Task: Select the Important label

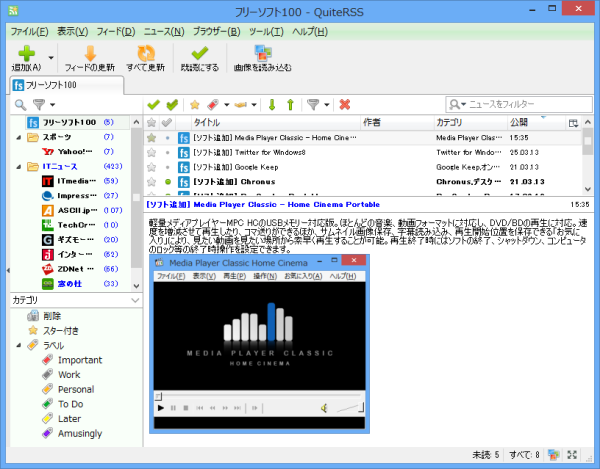Action: [x=80, y=360]
